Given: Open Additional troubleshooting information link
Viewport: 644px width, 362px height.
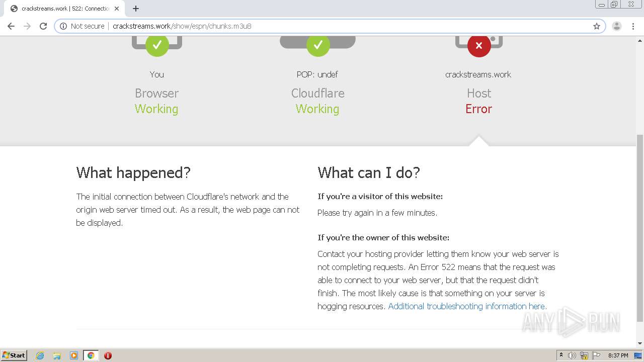Looking at the screenshot, I should tap(467, 306).
